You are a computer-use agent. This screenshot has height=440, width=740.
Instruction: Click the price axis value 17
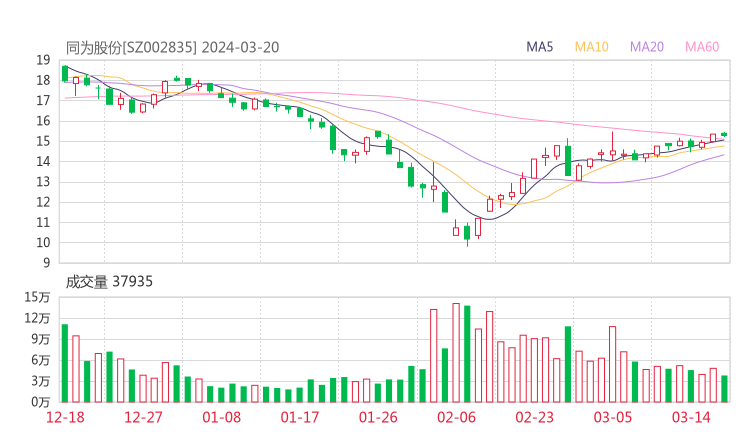[x=43, y=101]
